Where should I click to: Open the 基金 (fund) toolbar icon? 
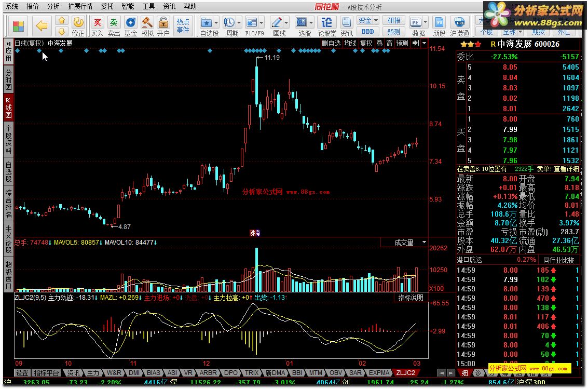click(x=131, y=25)
